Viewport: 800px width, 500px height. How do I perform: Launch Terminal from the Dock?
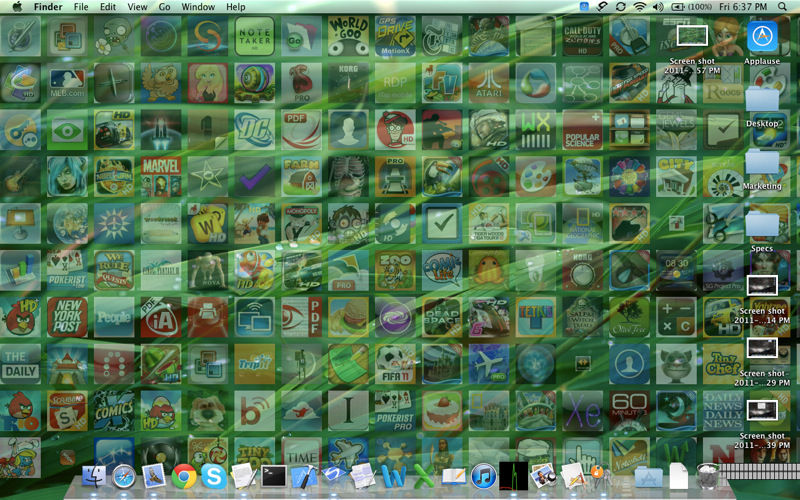[274, 477]
